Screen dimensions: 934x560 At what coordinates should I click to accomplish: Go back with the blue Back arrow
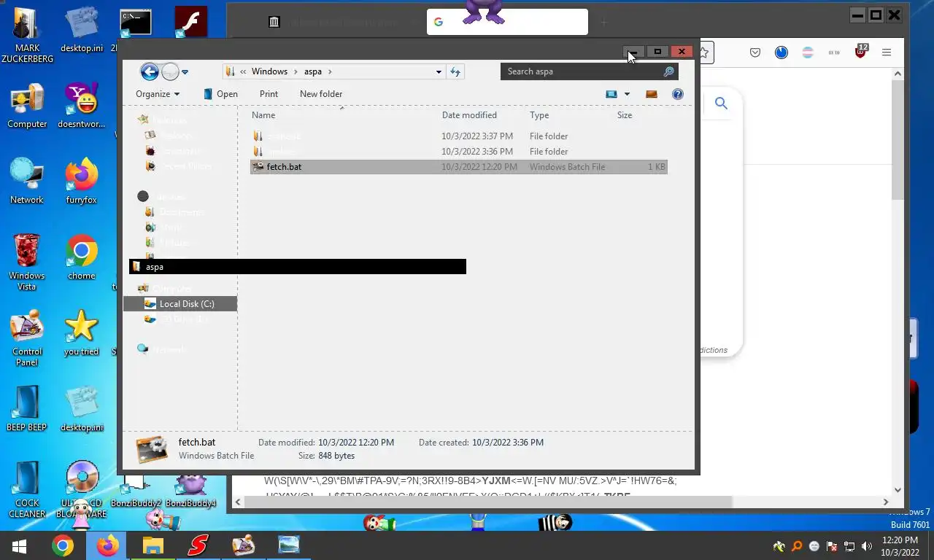pos(150,71)
